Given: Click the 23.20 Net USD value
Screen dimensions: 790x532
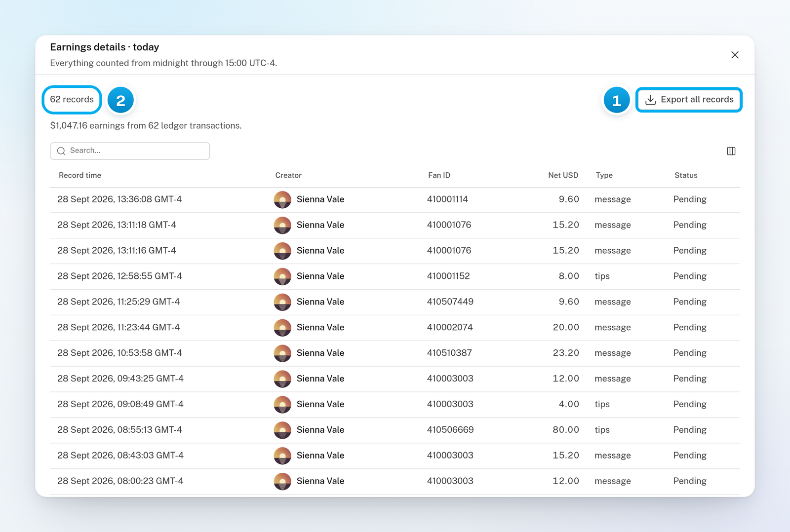Looking at the screenshot, I should [x=566, y=353].
